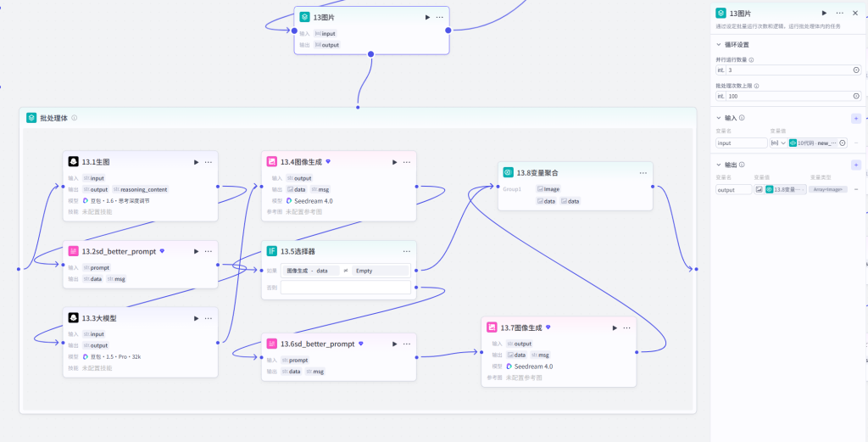868x442 pixels.
Task: Run the 13.7图像生成 node
Action: 615,328
